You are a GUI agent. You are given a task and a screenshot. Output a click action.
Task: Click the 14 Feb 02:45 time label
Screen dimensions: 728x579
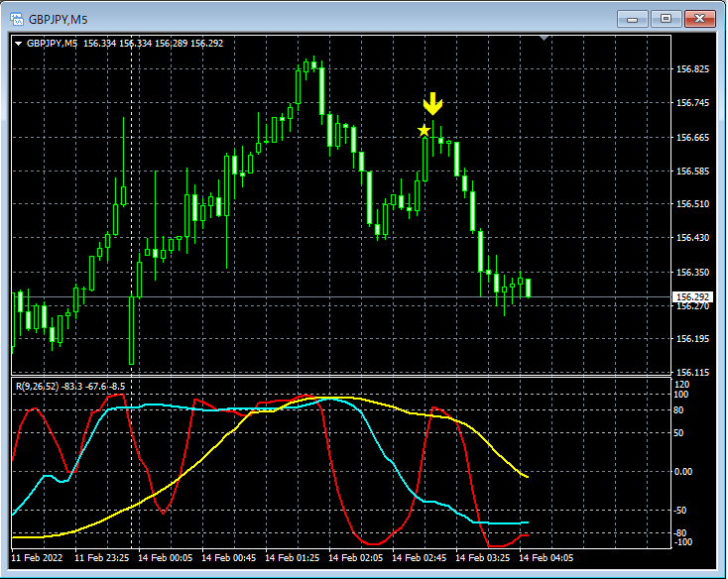coord(419,557)
